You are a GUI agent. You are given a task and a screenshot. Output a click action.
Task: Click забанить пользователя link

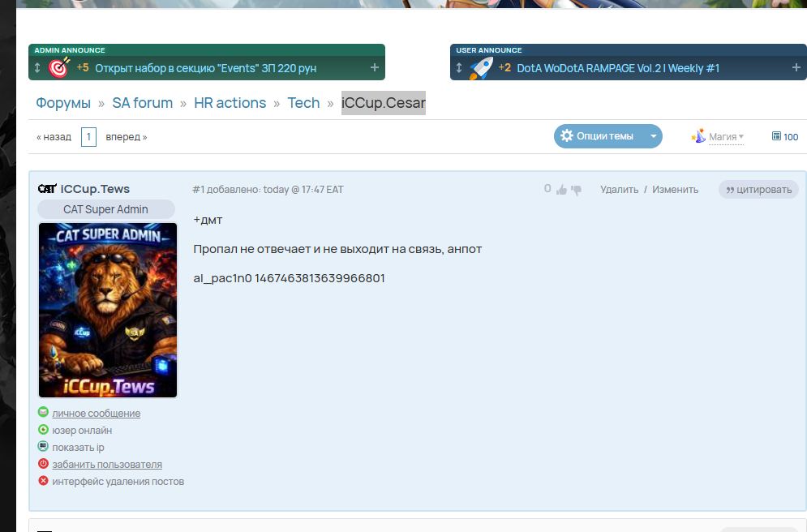tap(107, 464)
